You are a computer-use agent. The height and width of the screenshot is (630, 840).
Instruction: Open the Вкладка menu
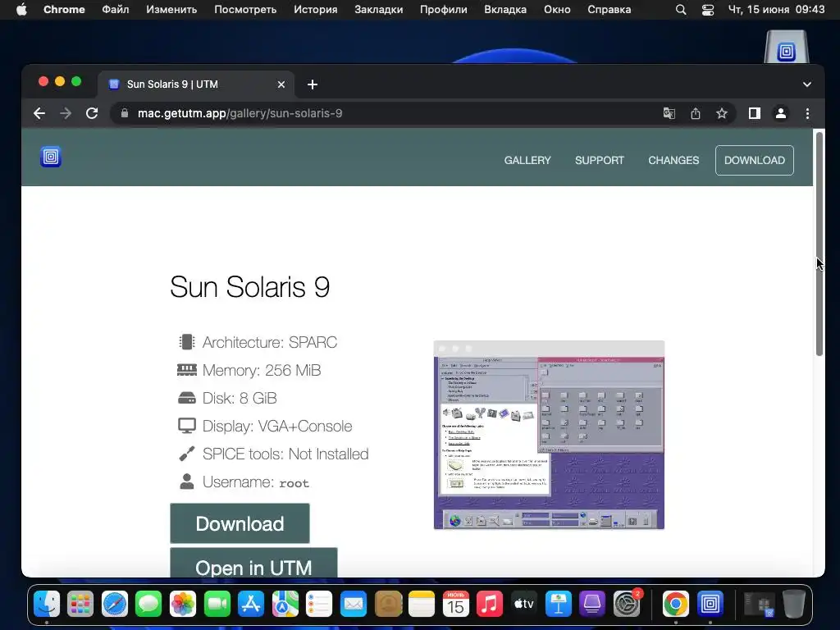505,9
